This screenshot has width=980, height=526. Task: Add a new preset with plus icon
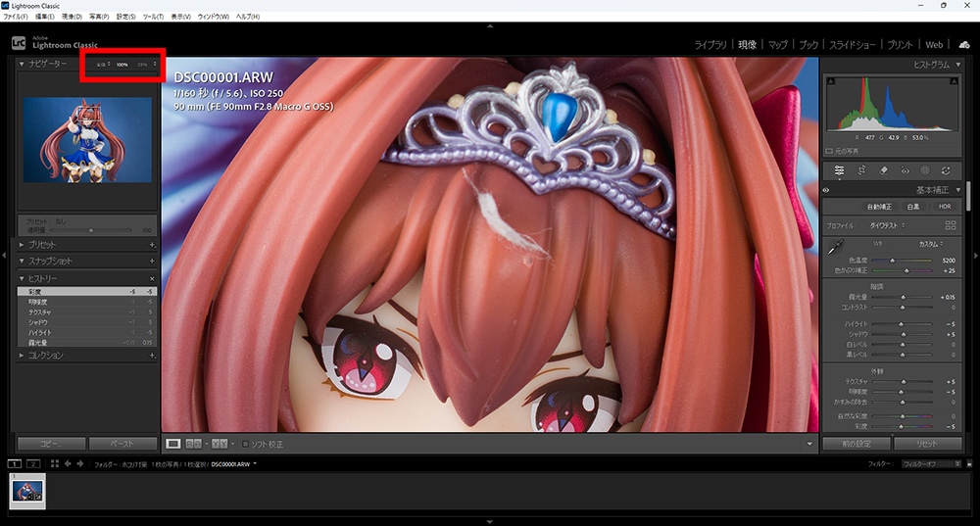[x=152, y=245]
